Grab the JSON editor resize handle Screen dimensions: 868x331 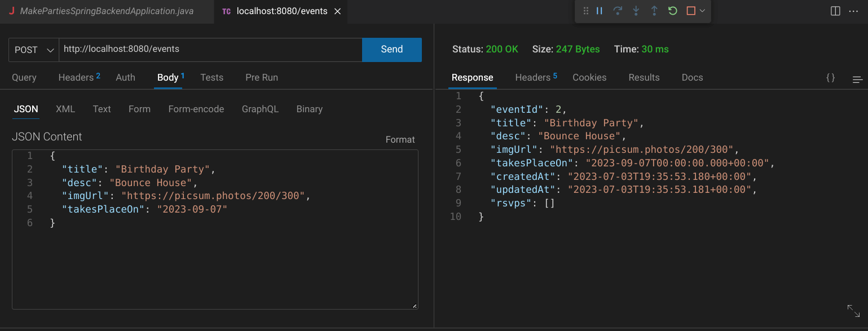click(415, 306)
